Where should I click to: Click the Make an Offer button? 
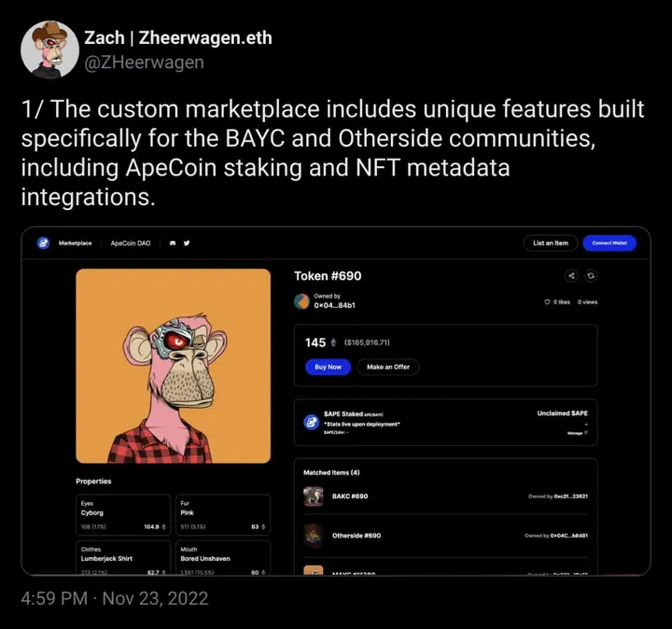388,367
